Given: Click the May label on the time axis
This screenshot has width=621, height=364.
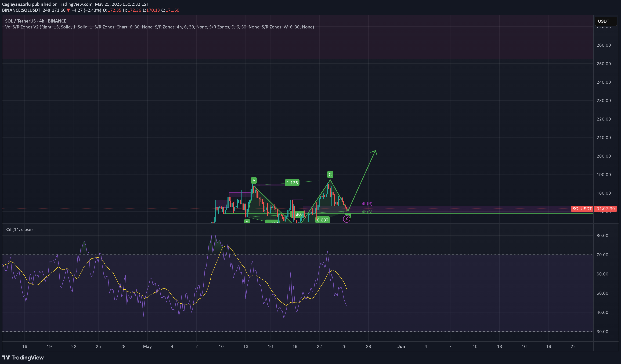Looking at the screenshot, I should pos(147,347).
